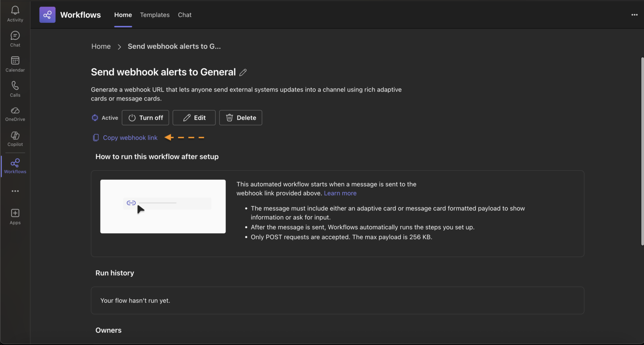Open the top-right overflow menu
644x345 pixels.
(x=634, y=15)
